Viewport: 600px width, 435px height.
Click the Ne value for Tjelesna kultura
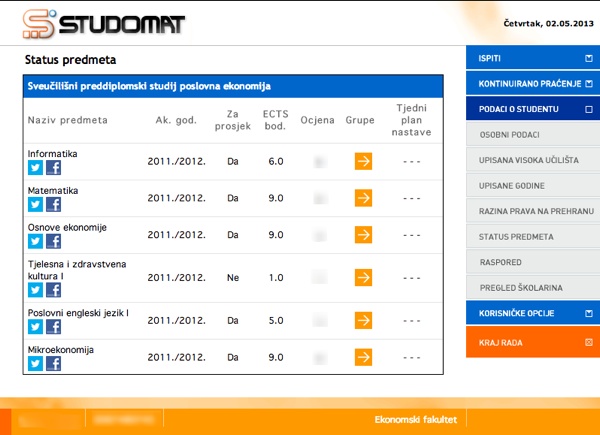(233, 277)
